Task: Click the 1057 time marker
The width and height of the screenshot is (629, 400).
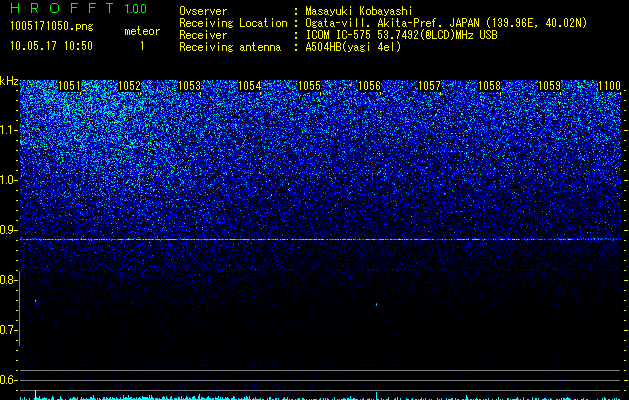Action: click(429, 86)
